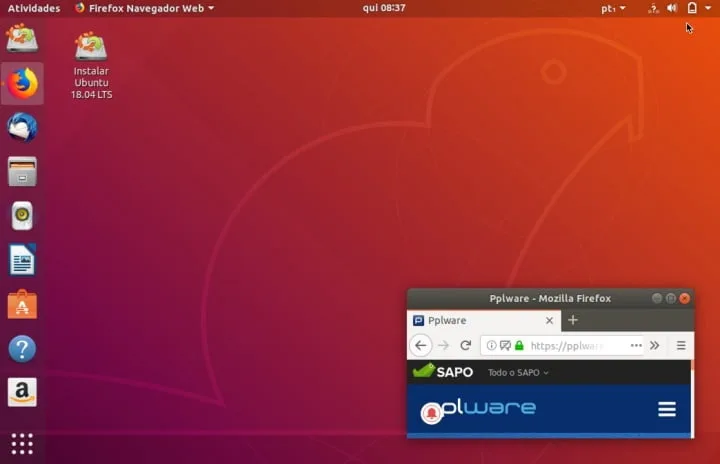The height and width of the screenshot is (464, 720).
Task: Open the Pplware site hamburger menu
Action: (x=667, y=409)
